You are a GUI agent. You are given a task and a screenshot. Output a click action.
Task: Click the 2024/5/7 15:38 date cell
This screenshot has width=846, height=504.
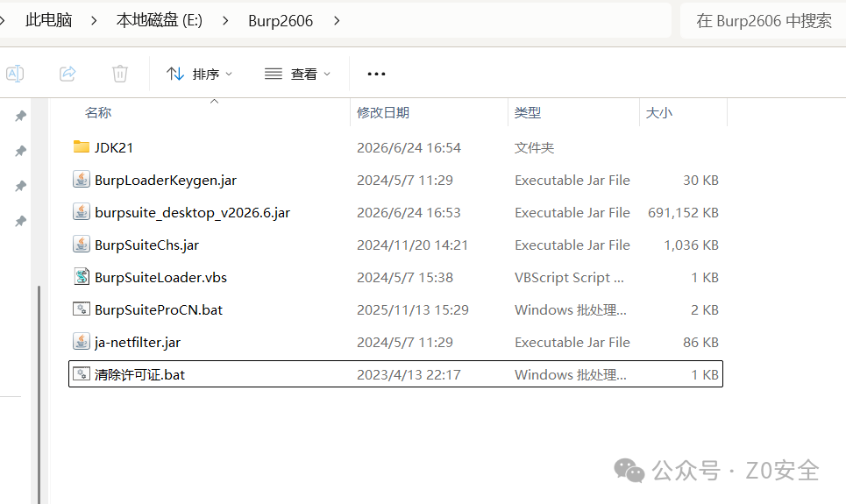tap(405, 277)
